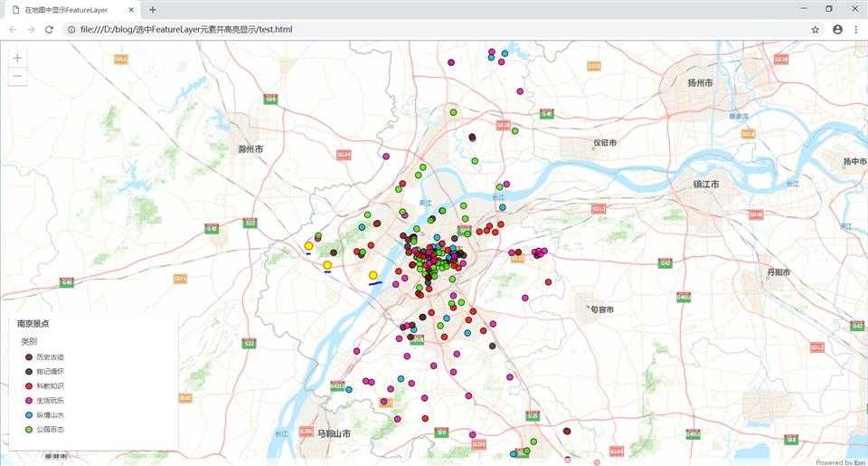Zoom in with the map plus button

click(x=18, y=58)
